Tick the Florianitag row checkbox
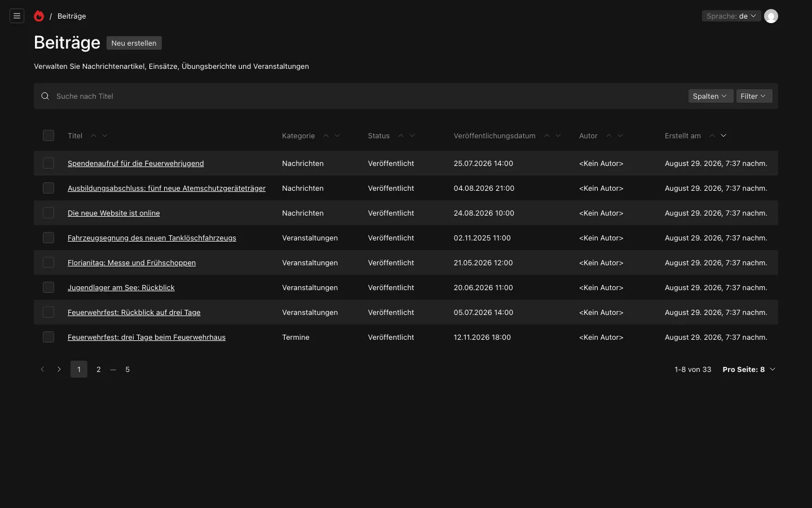The image size is (812, 508). pyautogui.click(x=48, y=262)
